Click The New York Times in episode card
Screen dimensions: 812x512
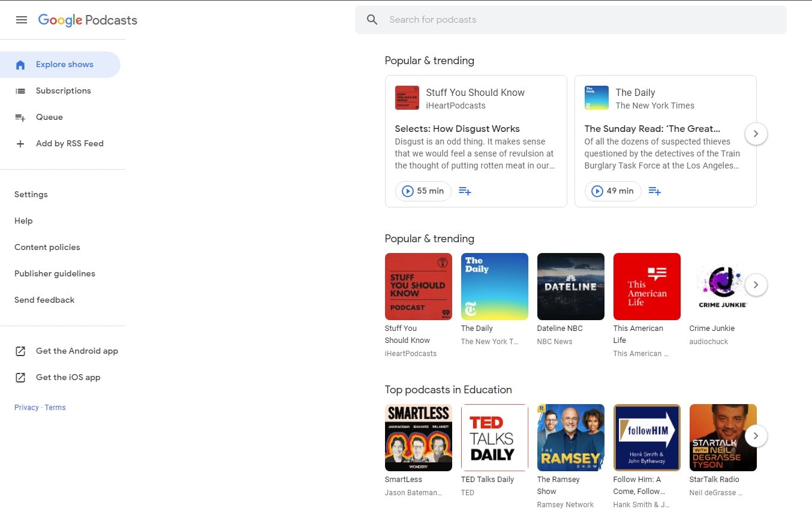[655, 106]
